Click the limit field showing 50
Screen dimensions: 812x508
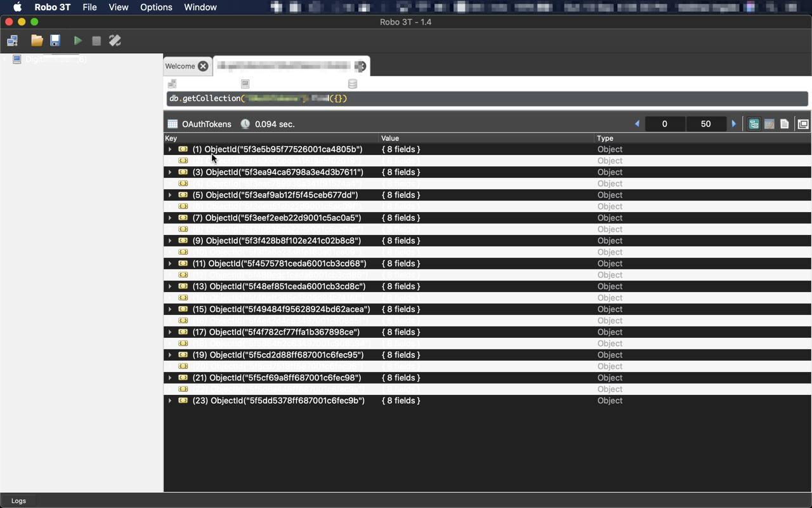(705, 124)
